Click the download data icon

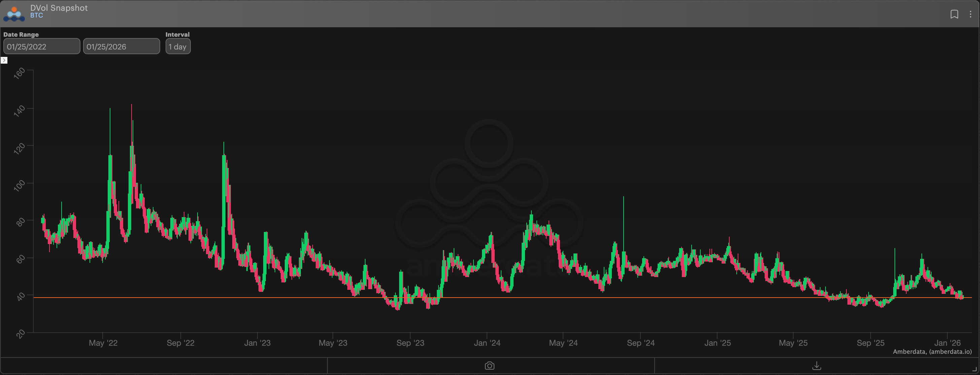click(x=816, y=366)
